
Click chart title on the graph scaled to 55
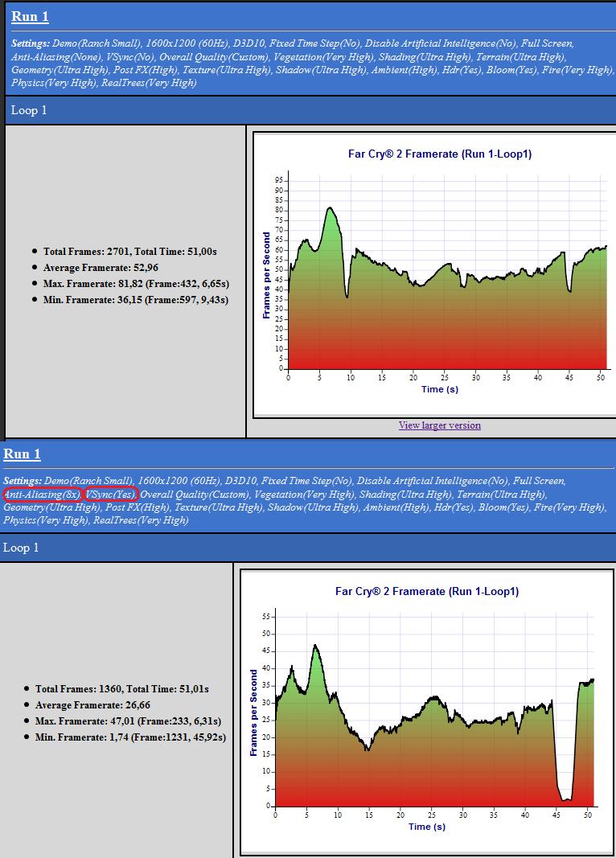click(x=427, y=591)
